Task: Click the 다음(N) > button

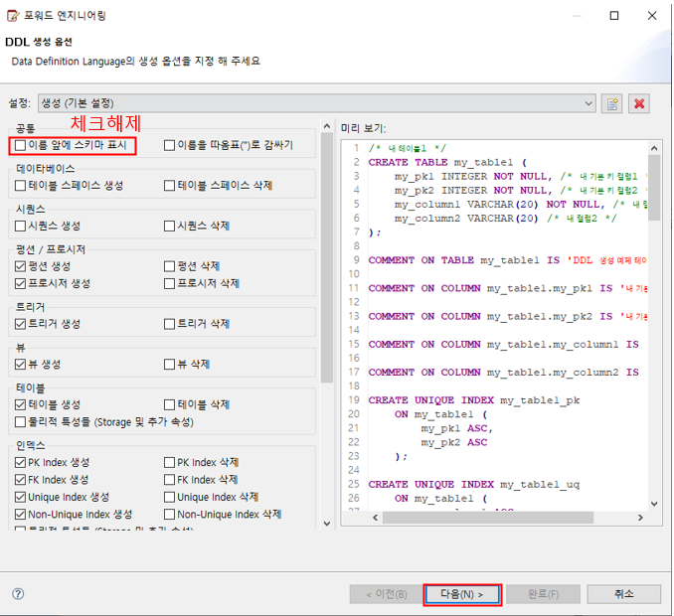Action: [x=462, y=594]
